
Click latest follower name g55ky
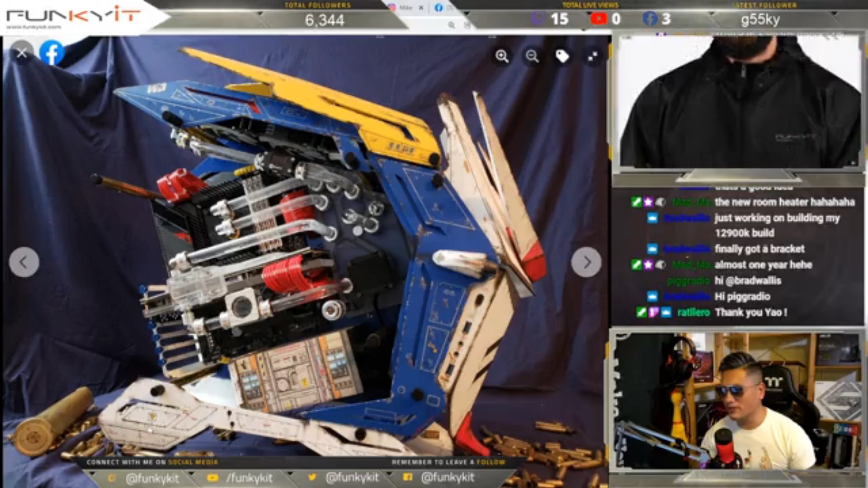click(760, 19)
